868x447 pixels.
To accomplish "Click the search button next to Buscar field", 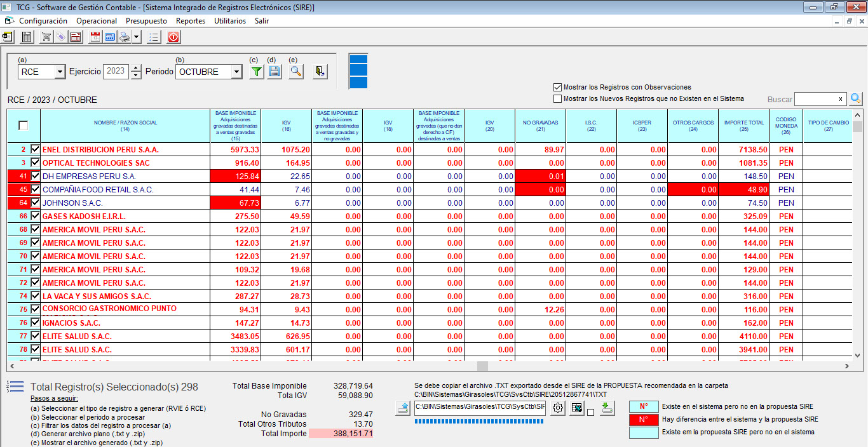I will [x=856, y=99].
